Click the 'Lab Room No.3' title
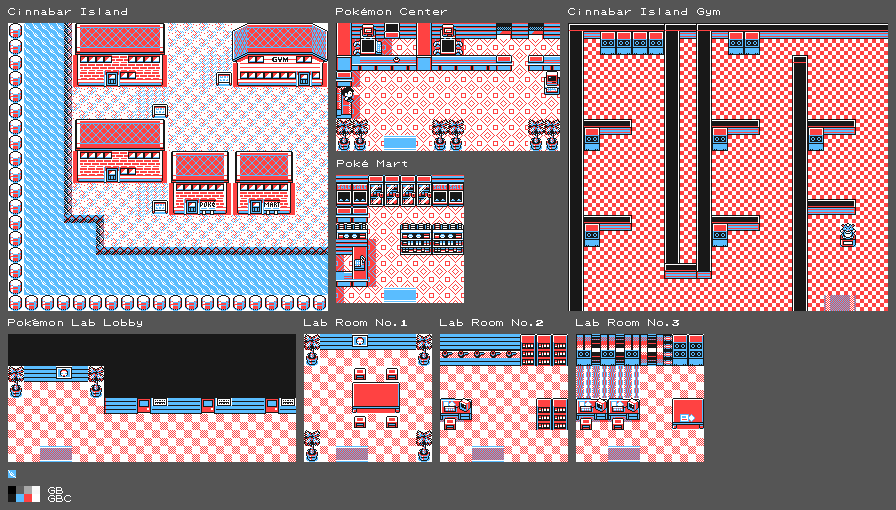 [627, 322]
